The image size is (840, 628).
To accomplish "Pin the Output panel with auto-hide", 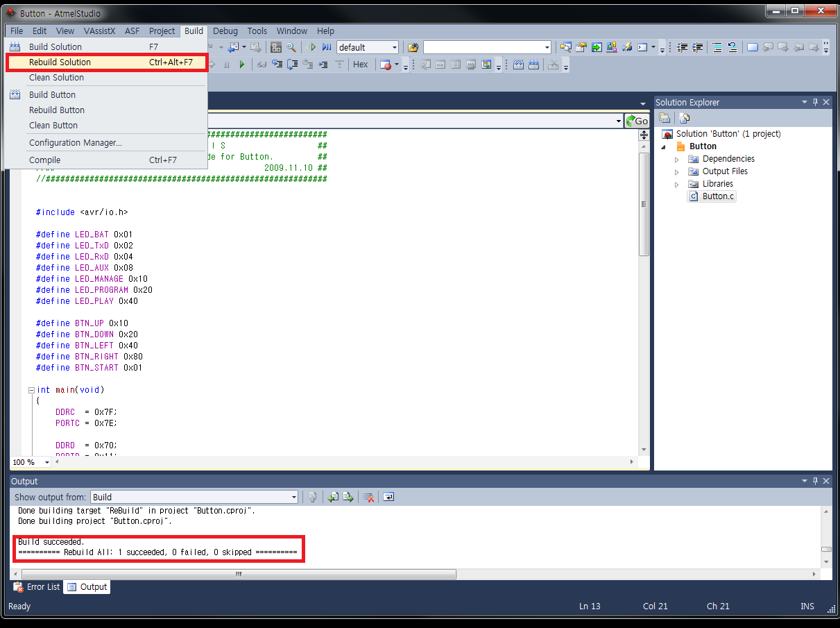I will (x=815, y=481).
